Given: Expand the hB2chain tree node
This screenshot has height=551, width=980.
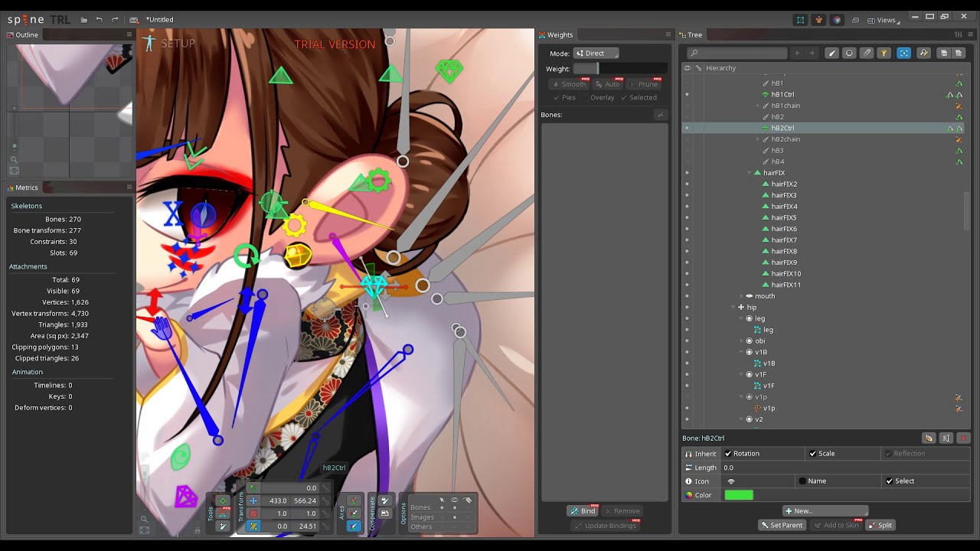Looking at the screenshot, I should pyautogui.click(x=758, y=139).
